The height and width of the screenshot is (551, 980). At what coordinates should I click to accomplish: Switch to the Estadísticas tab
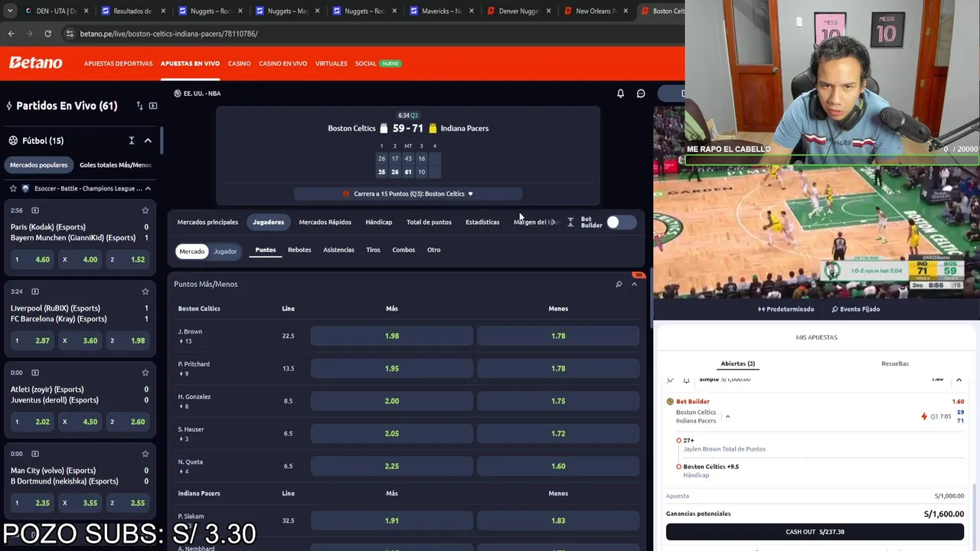[x=482, y=222]
